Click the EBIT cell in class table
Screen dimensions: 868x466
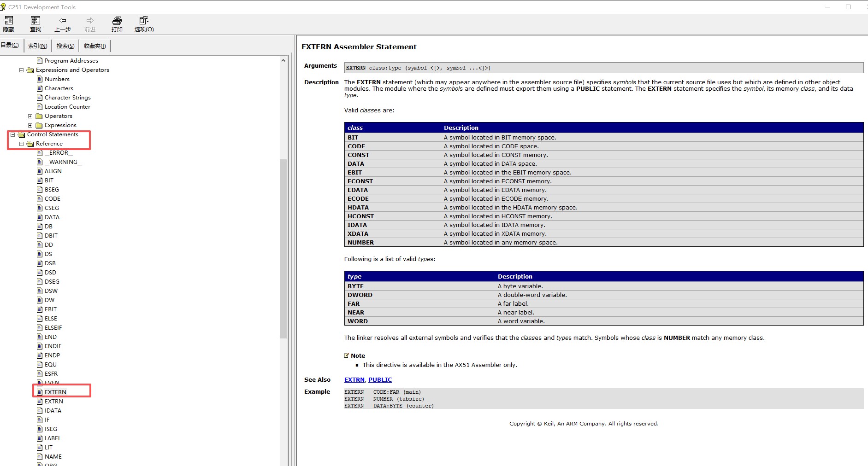click(x=355, y=173)
